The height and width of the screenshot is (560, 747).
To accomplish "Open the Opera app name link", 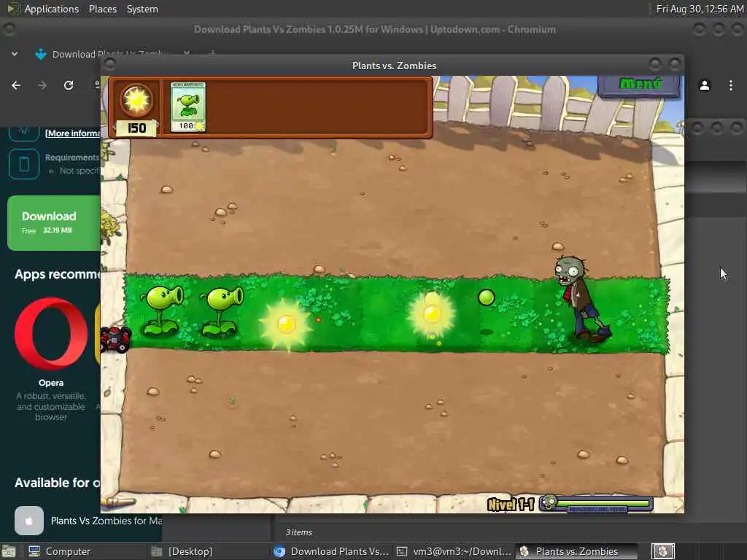I will tap(51, 382).
